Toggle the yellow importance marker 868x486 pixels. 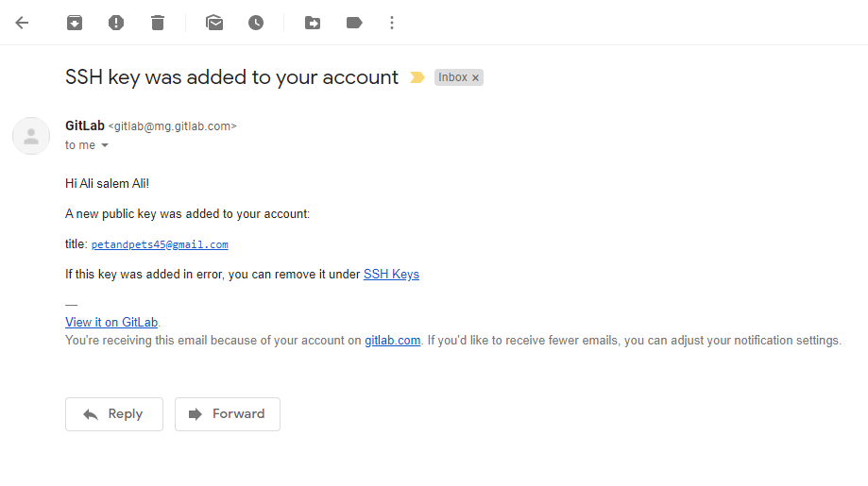[x=417, y=77]
